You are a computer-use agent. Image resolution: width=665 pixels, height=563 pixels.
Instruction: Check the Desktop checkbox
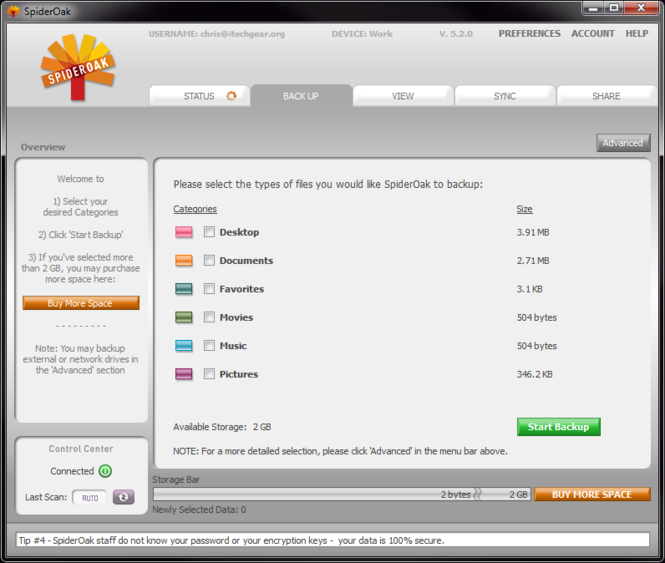coord(209,232)
